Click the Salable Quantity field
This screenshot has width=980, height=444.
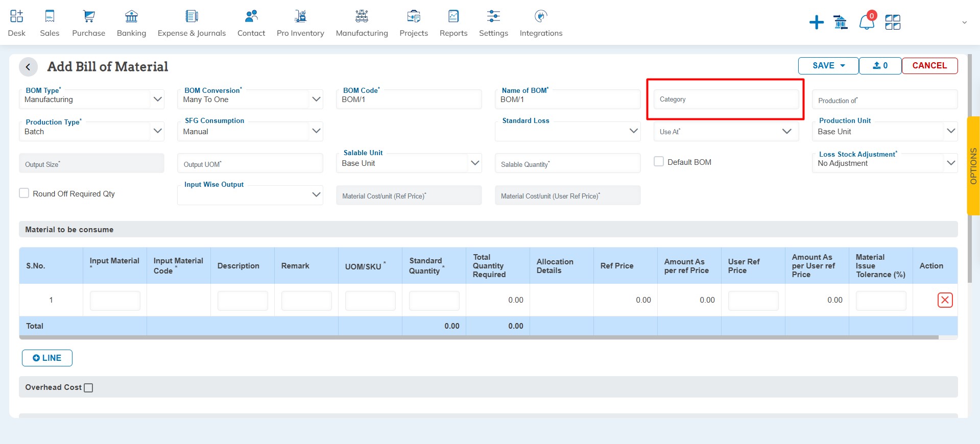pos(567,163)
